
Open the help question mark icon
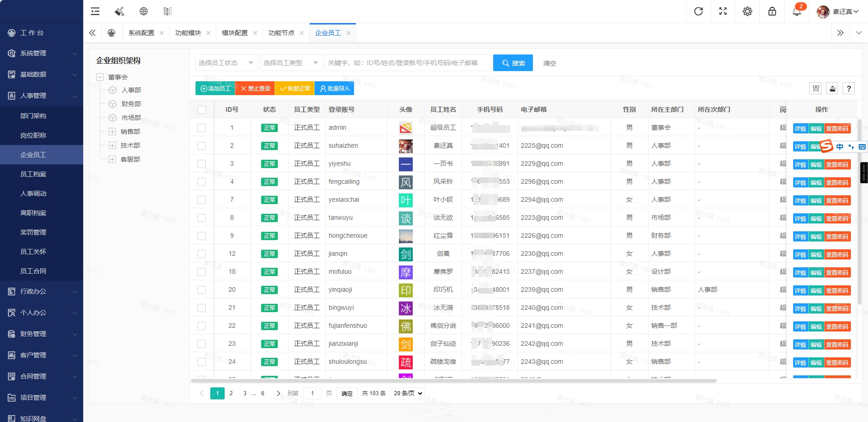(x=849, y=88)
